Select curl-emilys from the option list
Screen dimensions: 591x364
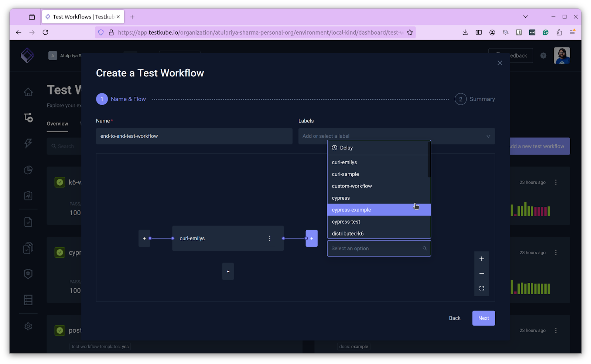point(378,162)
